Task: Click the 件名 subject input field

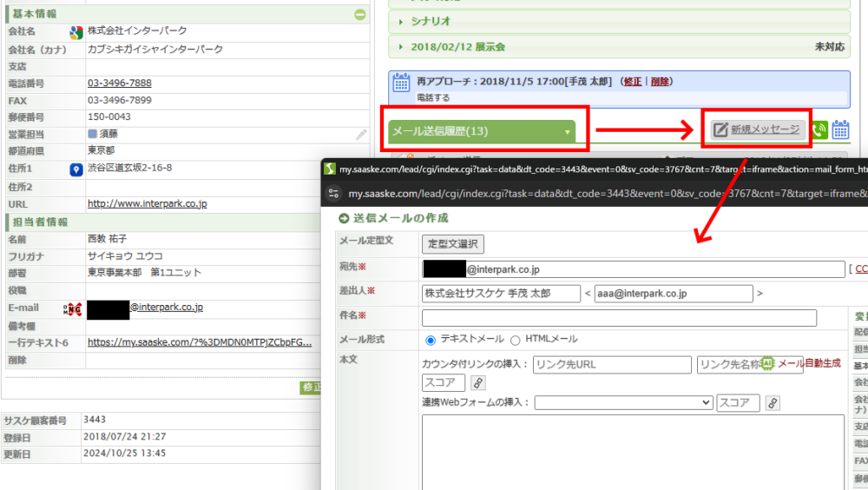Action: tap(619, 318)
